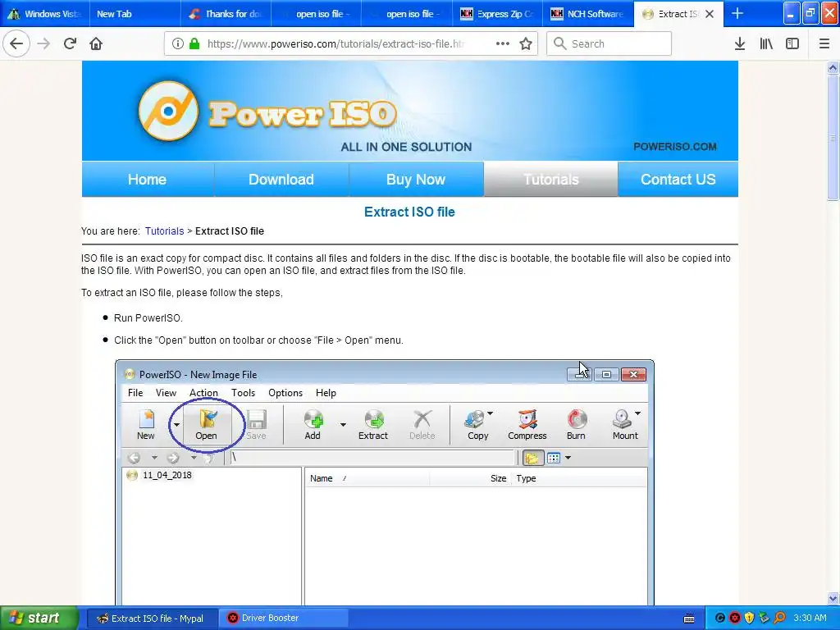Open page actions three-dot menu
Screen dimensions: 840x630
pos(503,43)
